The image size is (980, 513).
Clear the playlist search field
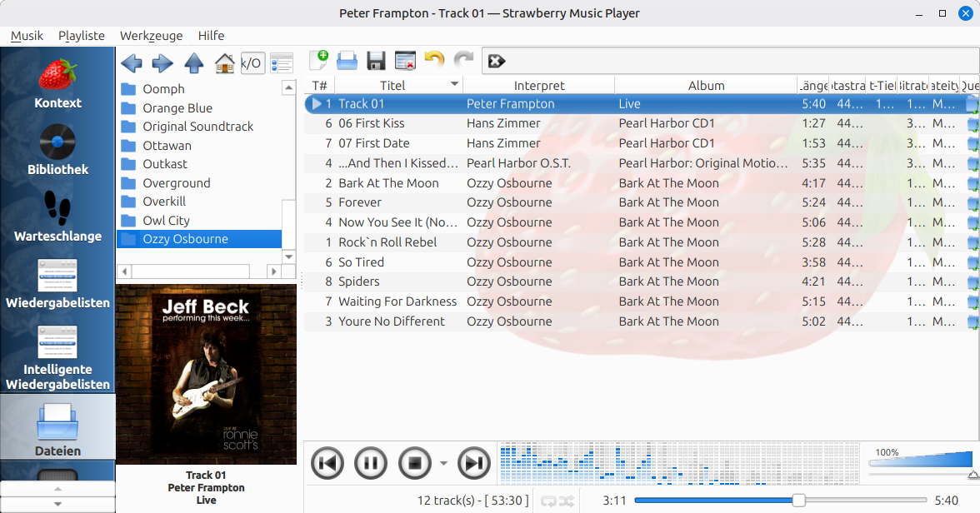[x=497, y=61]
